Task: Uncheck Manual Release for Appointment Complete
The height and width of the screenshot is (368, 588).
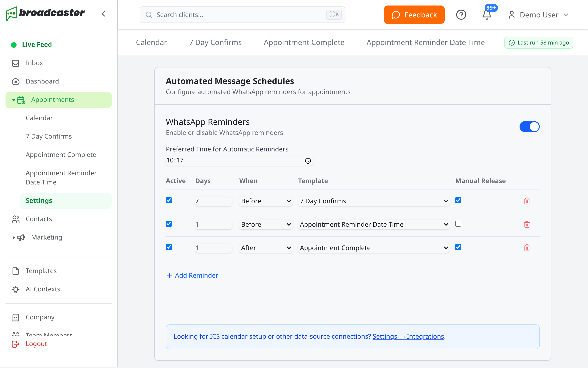Action: [x=458, y=247]
